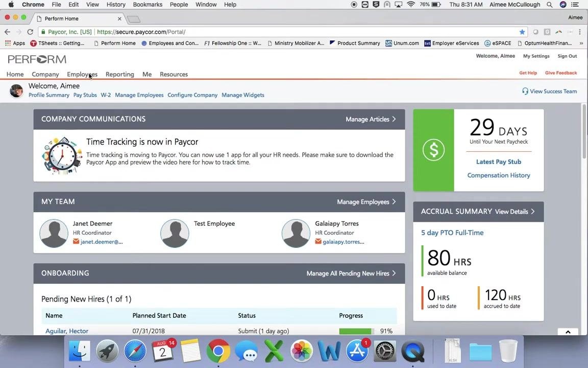Click the user profile photo avatar
Viewport: 588px width, 368px height.
coord(16,90)
